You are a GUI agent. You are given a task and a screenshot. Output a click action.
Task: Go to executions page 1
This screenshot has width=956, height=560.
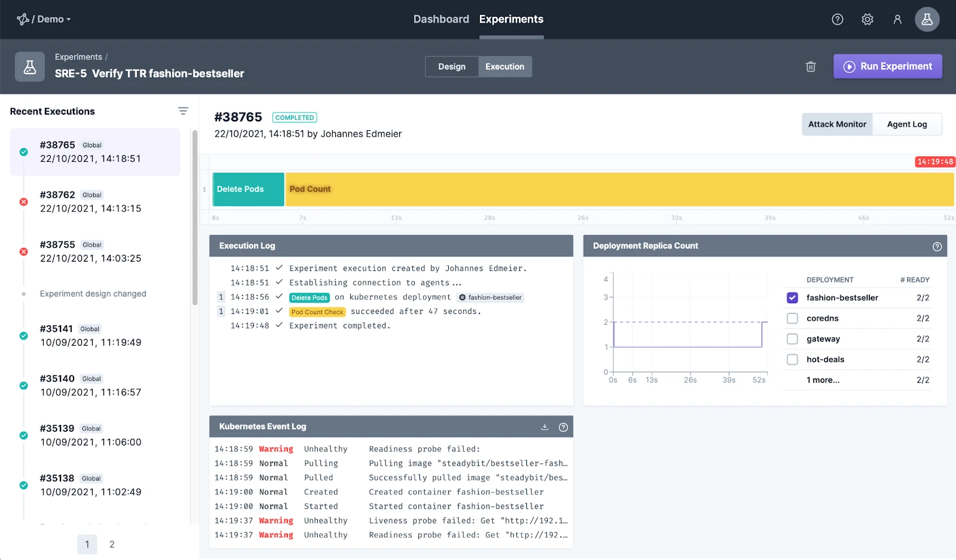point(87,544)
